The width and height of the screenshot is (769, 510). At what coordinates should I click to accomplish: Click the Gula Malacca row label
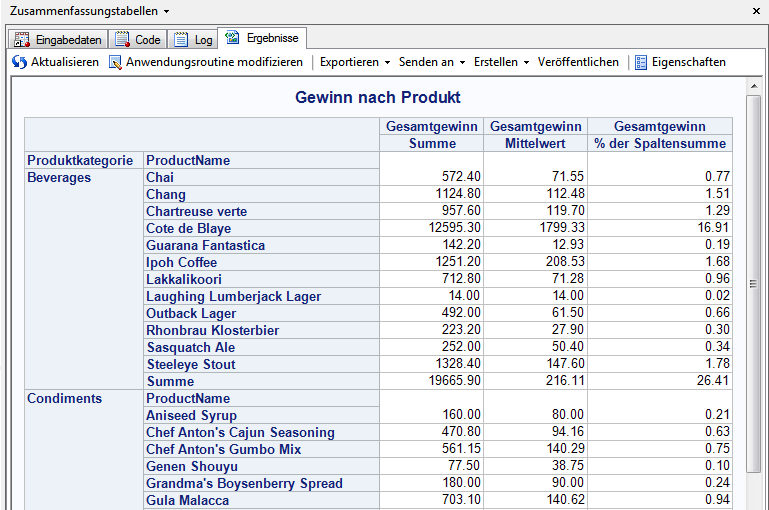click(x=187, y=500)
